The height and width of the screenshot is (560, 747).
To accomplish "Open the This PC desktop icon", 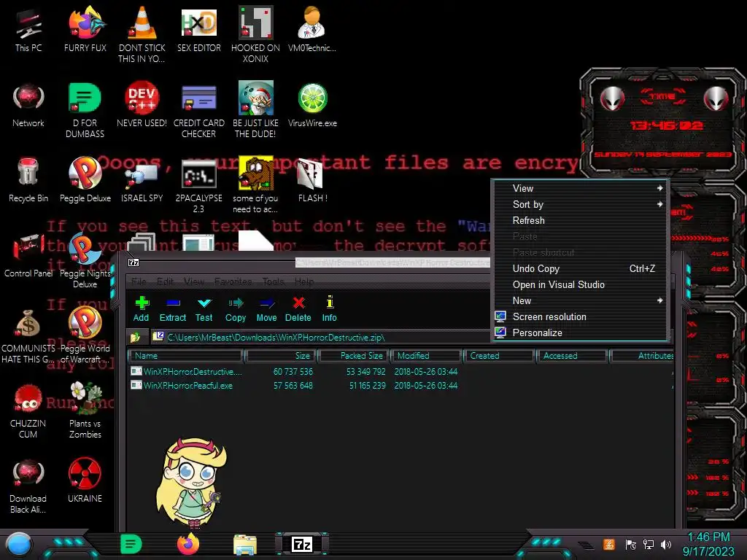I will coord(28,29).
